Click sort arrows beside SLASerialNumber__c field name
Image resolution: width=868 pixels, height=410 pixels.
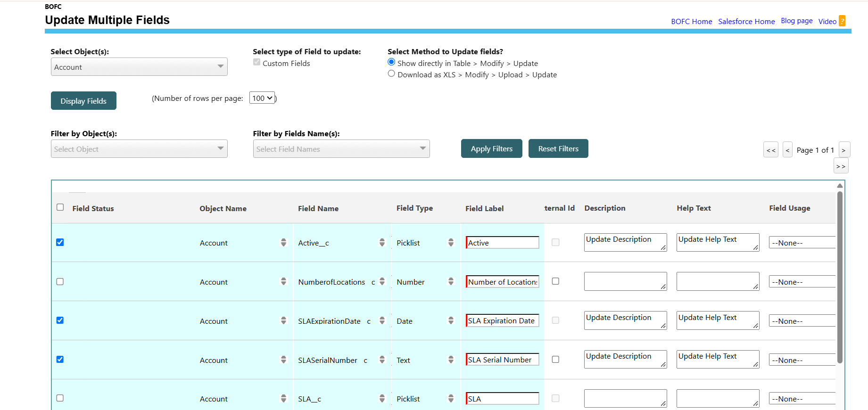tap(382, 360)
